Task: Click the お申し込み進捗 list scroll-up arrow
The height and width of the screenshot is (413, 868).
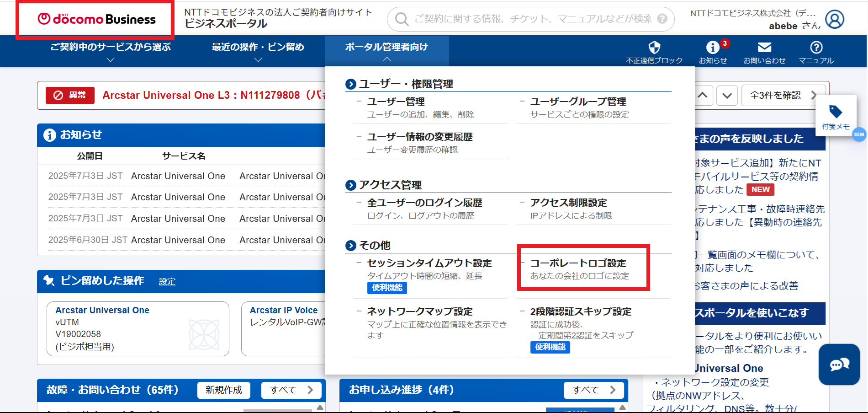Action: click(x=623, y=408)
